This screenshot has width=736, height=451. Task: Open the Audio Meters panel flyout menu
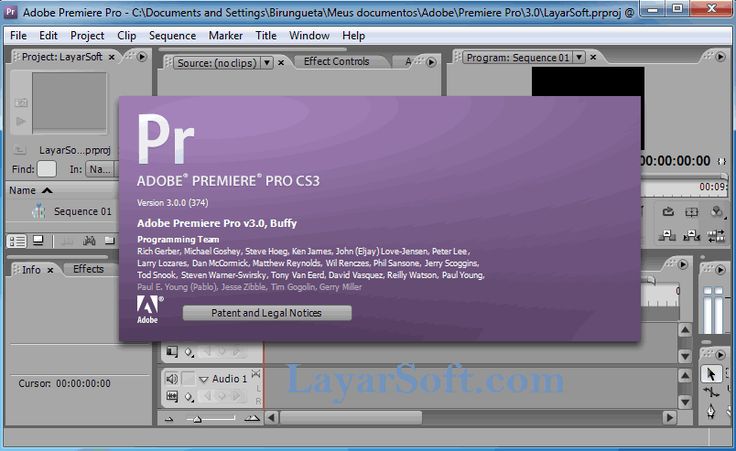(x=720, y=270)
